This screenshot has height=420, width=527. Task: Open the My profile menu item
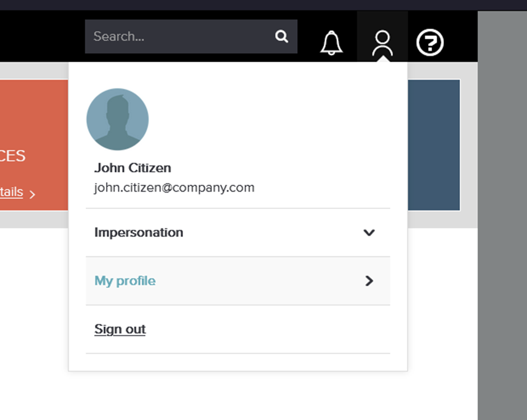(x=125, y=281)
